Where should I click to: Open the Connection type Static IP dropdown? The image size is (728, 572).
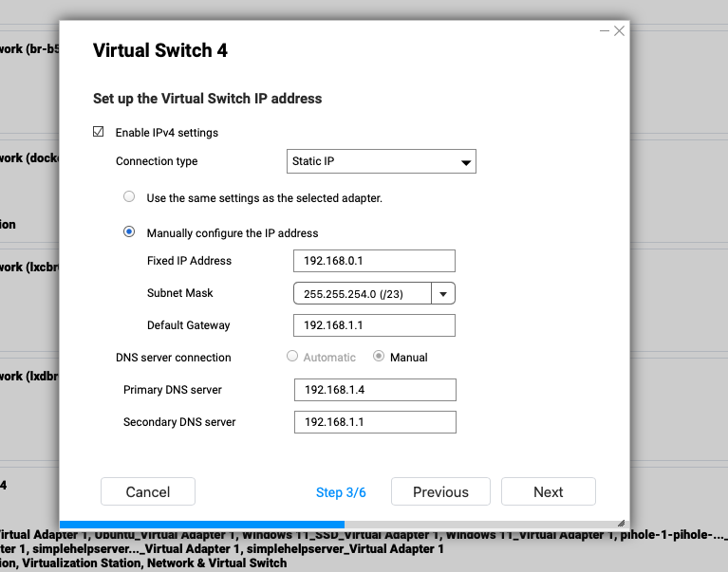pyautogui.click(x=381, y=161)
